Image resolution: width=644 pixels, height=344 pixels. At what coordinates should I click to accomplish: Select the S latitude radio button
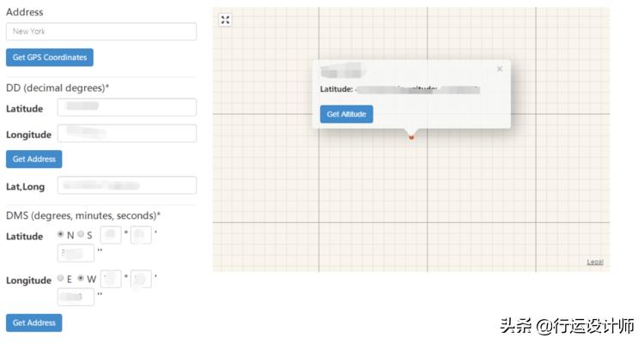pyautogui.click(x=81, y=234)
